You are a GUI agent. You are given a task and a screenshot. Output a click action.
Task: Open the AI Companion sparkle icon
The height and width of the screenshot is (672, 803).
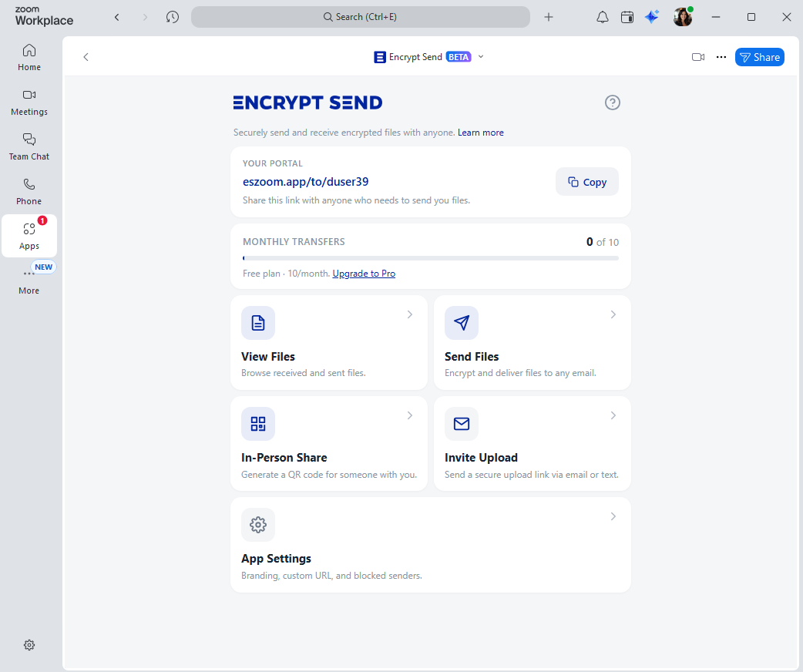(652, 17)
